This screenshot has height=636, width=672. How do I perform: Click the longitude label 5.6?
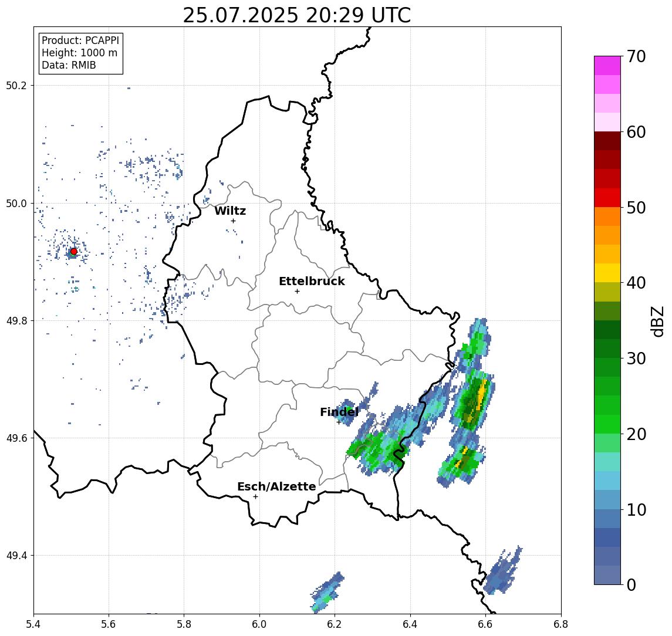(109, 624)
